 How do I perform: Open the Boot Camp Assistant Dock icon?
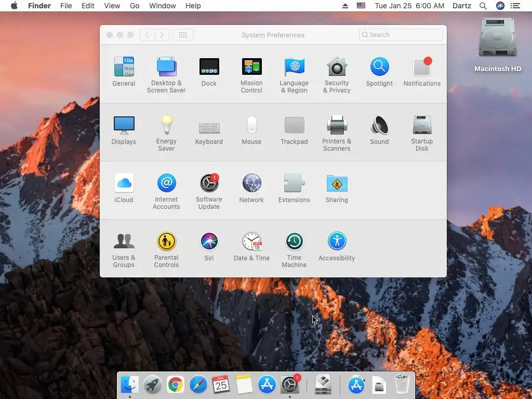(323, 385)
